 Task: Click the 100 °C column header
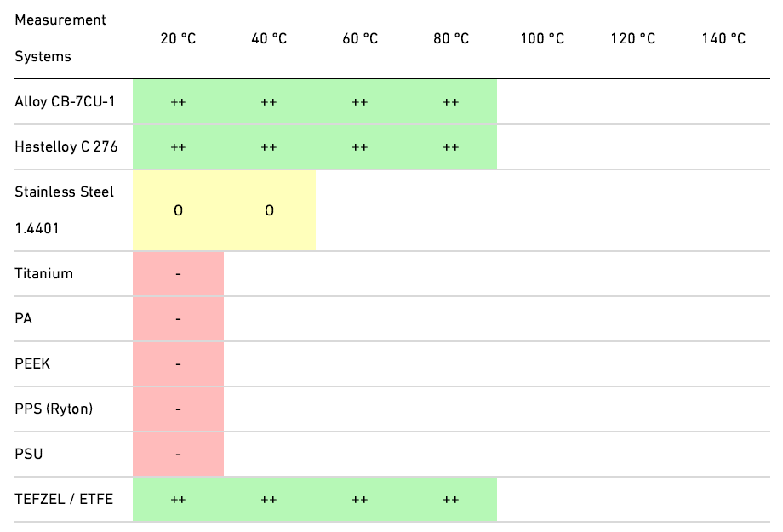542,38
